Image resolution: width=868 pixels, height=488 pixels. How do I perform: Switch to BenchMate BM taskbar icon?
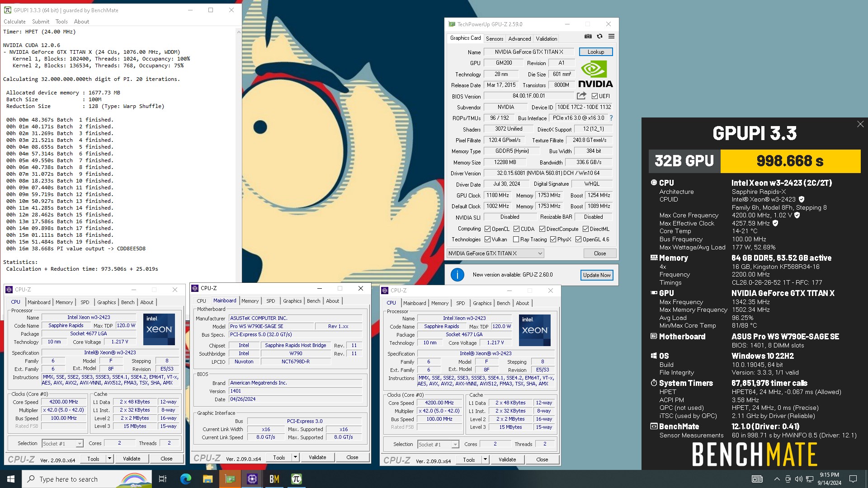pos(274,479)
